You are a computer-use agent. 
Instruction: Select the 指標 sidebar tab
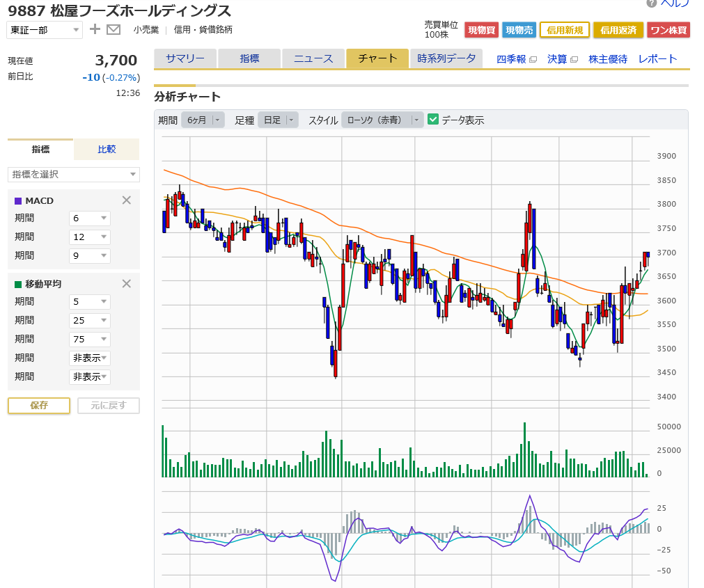40,150
